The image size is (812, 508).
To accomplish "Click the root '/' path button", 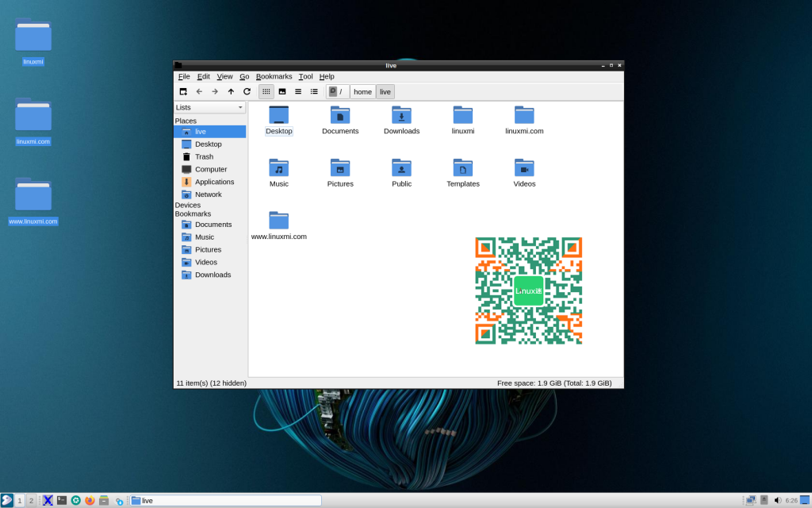I will point(338,92).
